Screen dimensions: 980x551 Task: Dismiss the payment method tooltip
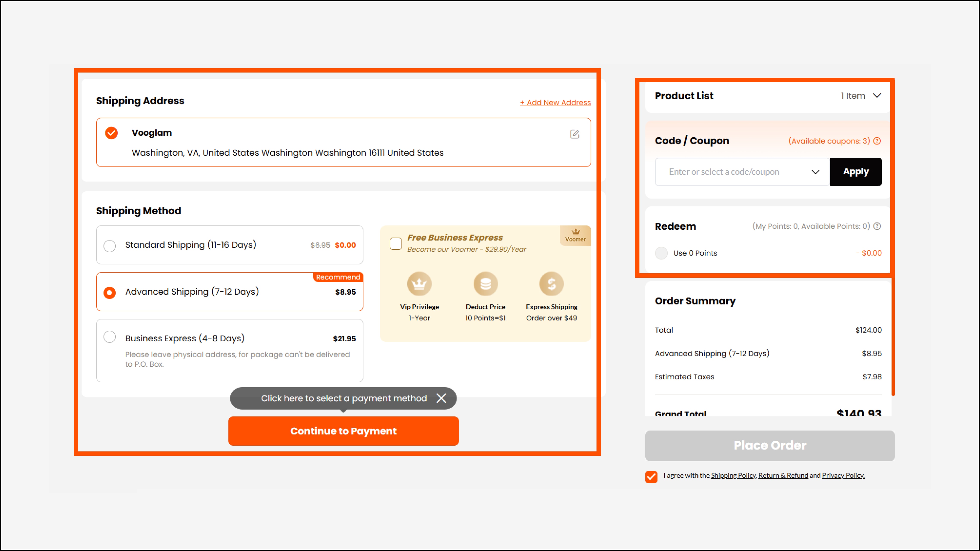pos(441,398)
